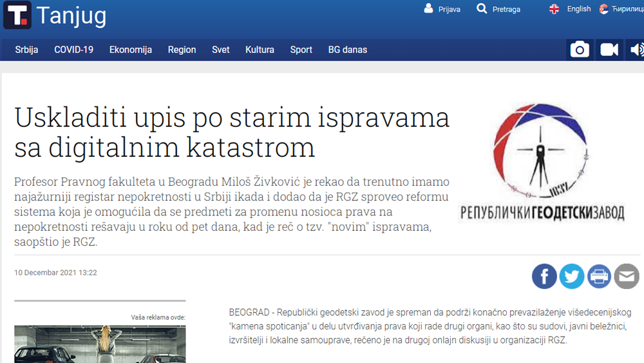Screen dimensions: 644x363
Task: Open the Sport section
Action: (x=301, y=50)
